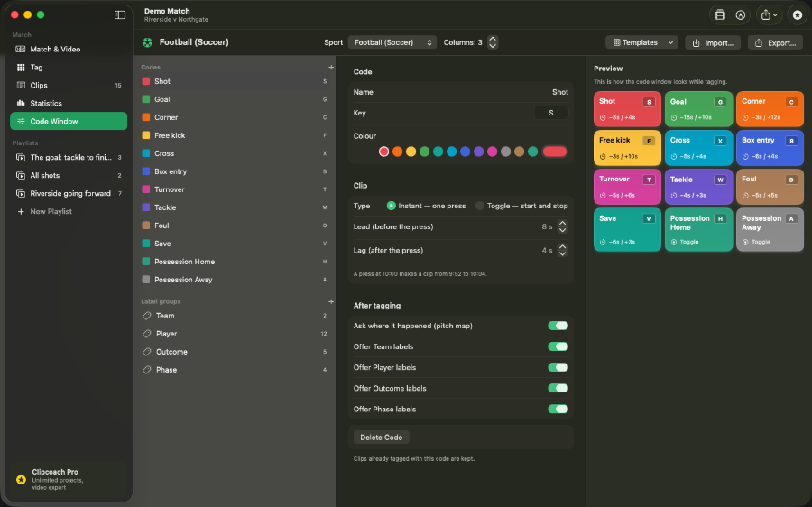812x507 pixels.
Task: Open the All shots playlist
Action: click(x=69, y=176)
